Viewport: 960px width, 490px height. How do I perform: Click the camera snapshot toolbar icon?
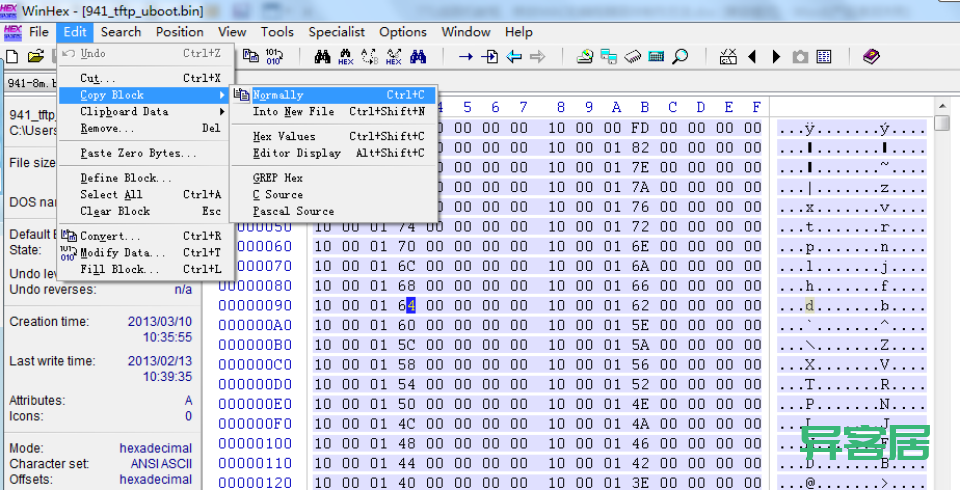click(x=800, y=57)
